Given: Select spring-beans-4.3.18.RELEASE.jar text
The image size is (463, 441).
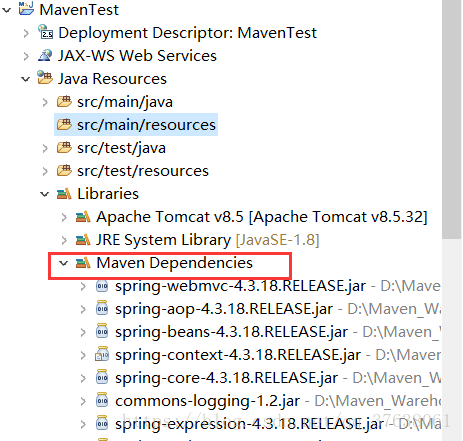Looking at the screenshot, I should point(231,332).
